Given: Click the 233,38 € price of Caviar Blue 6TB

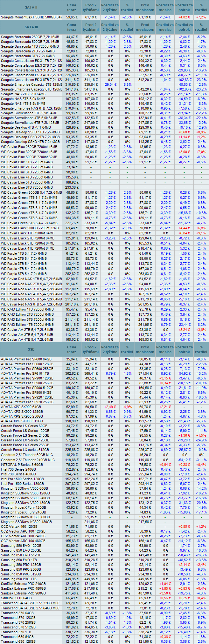Looking at the screenshot, I should pyautogui.click(x=72, y=187).
